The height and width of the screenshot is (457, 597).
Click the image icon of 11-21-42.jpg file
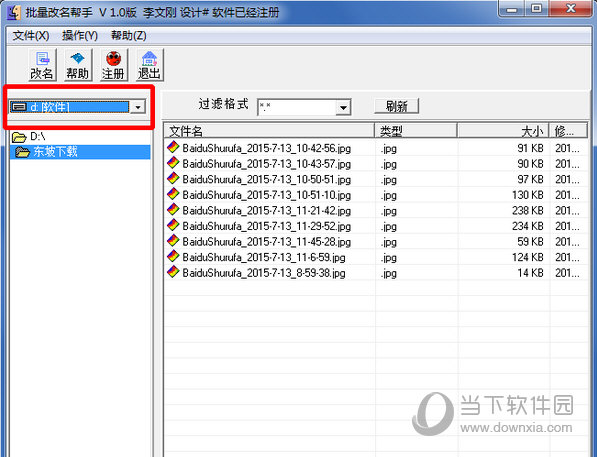(173, 209)
